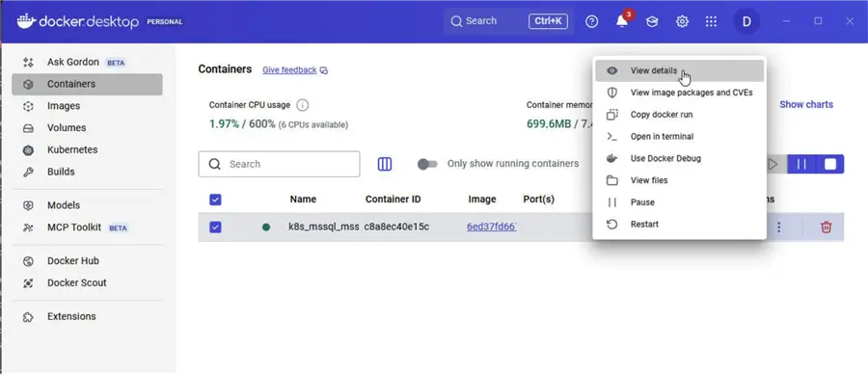
Task: Click the pause bulk action button
Action: [x=801, y=164]
